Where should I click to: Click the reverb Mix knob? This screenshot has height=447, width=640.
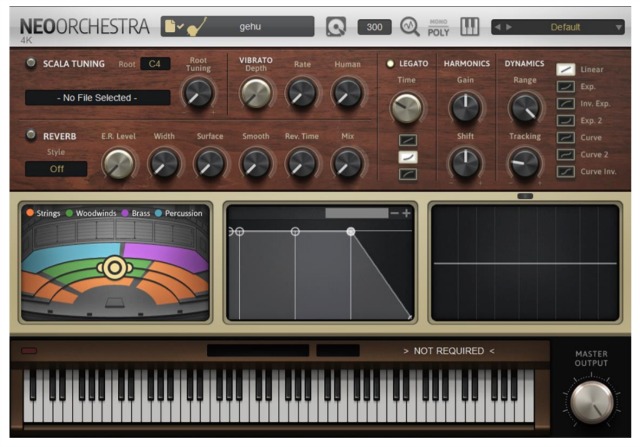[347, 164]
